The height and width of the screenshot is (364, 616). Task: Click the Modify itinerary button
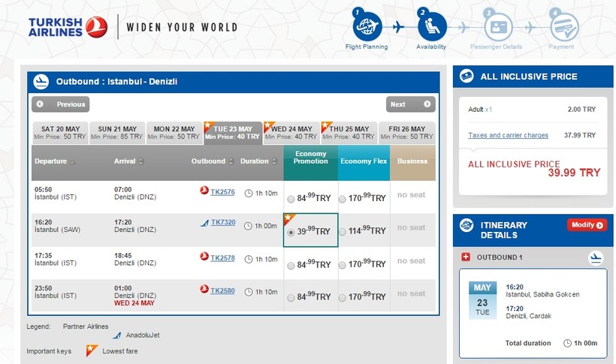pos(587,225)
